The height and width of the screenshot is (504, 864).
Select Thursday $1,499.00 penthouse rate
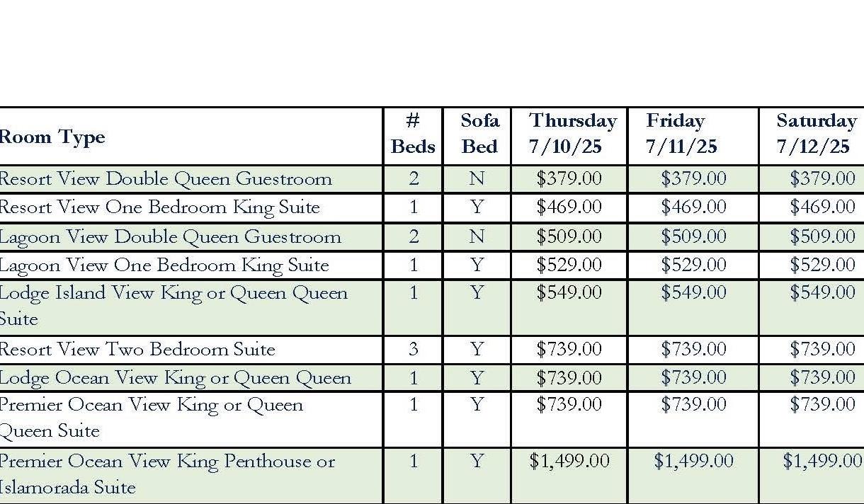[x=569, y=462]
